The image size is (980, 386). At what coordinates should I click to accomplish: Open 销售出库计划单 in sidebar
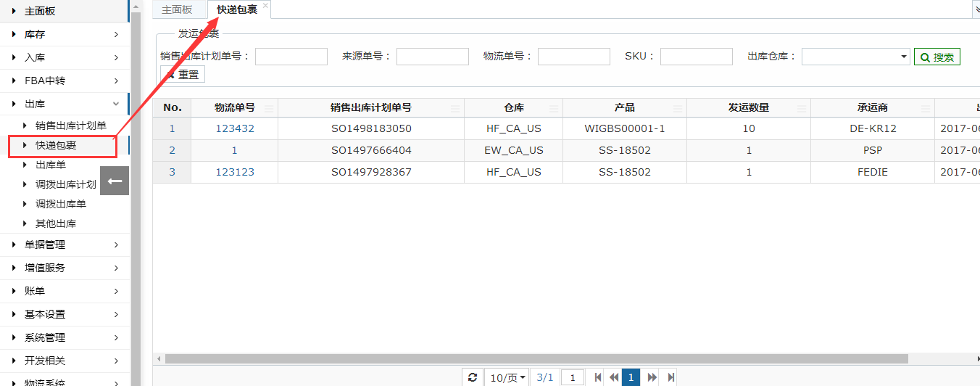(71, 126)
